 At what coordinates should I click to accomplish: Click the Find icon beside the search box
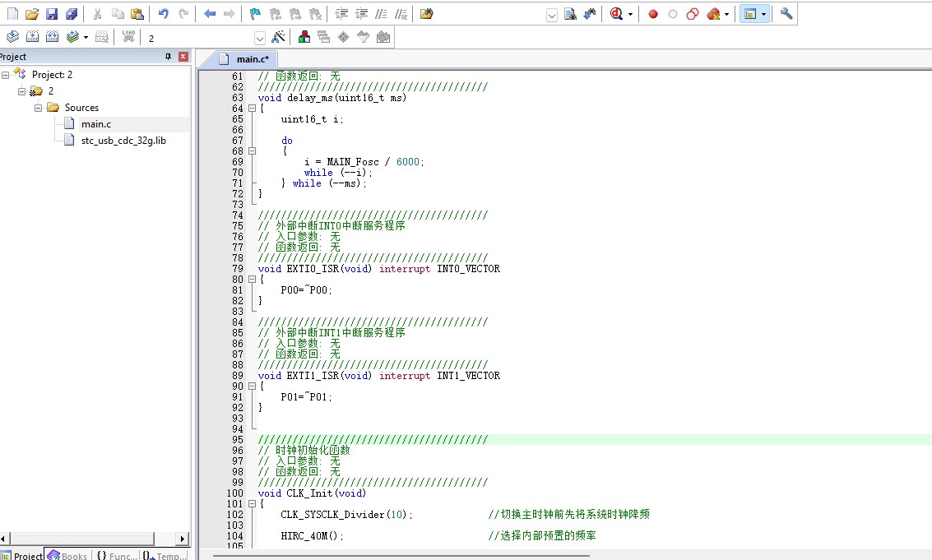coord(570,14)
